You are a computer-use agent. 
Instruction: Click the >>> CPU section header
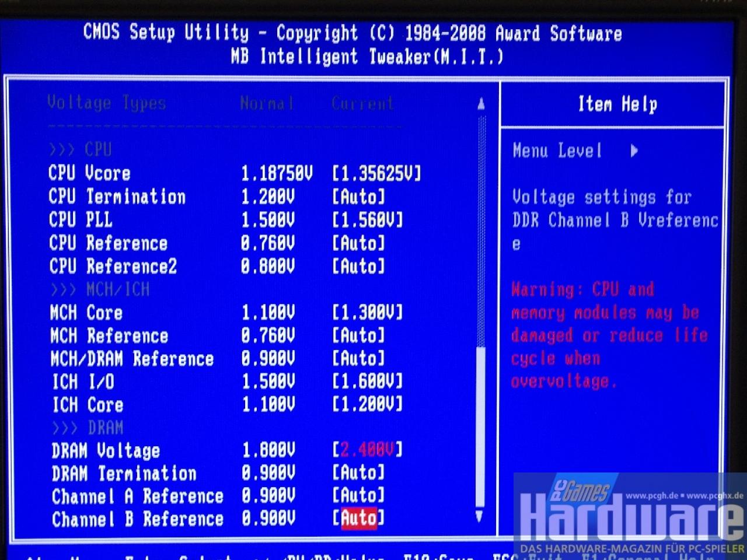(x=81, y=150)
